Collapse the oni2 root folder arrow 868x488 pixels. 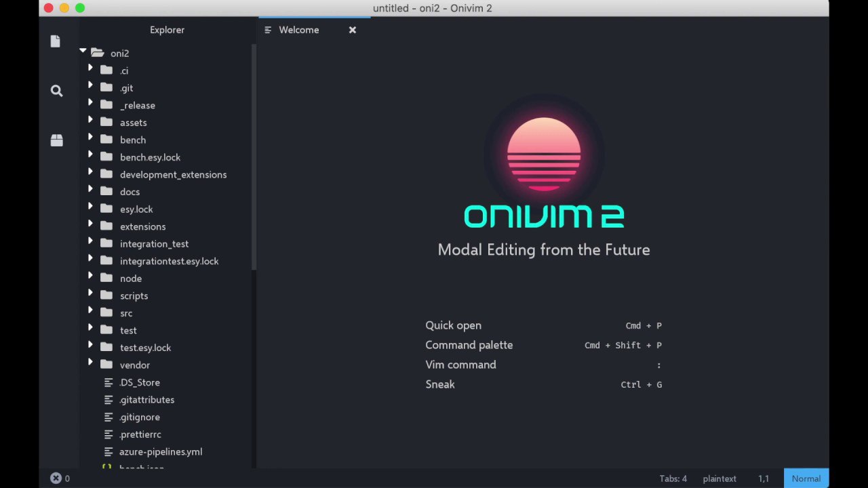83,51
